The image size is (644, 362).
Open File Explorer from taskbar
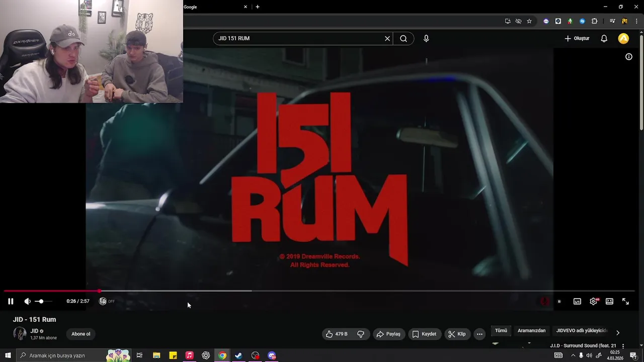tap(156, 355)
